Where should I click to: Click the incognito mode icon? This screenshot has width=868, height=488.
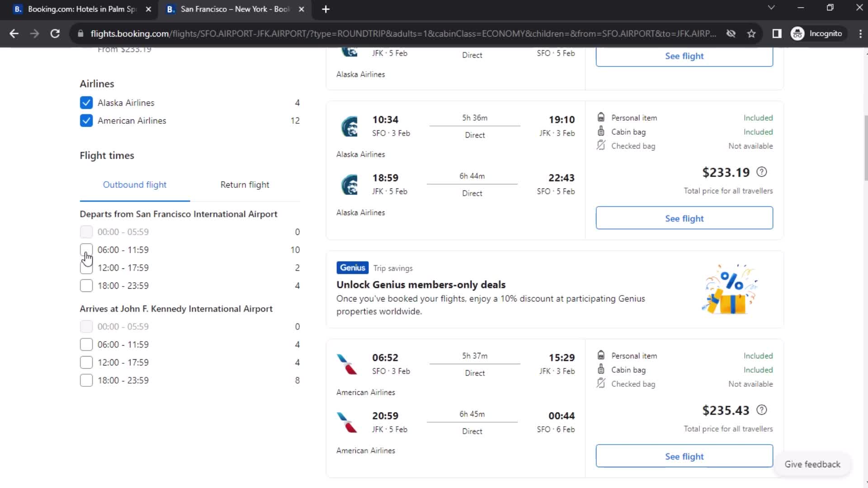799,33
